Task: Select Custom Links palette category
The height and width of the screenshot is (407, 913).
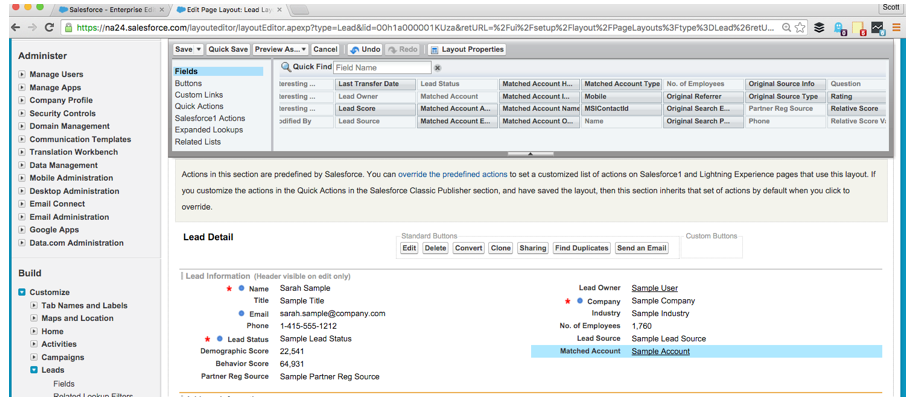Action: (x=199, y=95)
